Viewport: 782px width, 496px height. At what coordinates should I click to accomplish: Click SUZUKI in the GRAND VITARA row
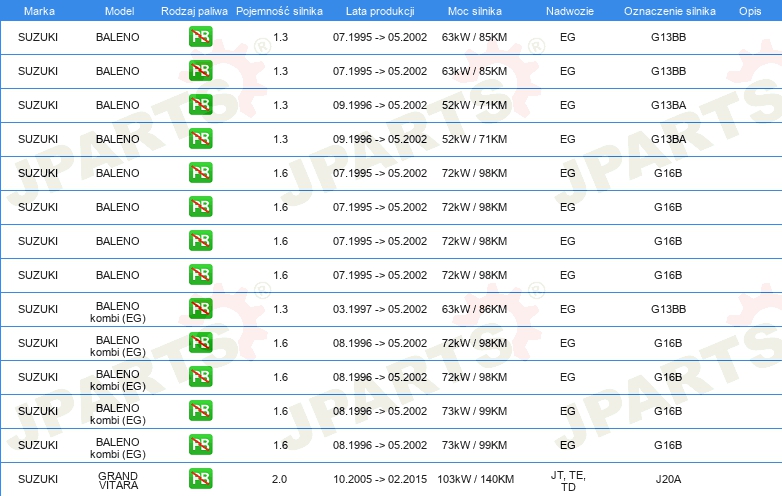point(38,479)
